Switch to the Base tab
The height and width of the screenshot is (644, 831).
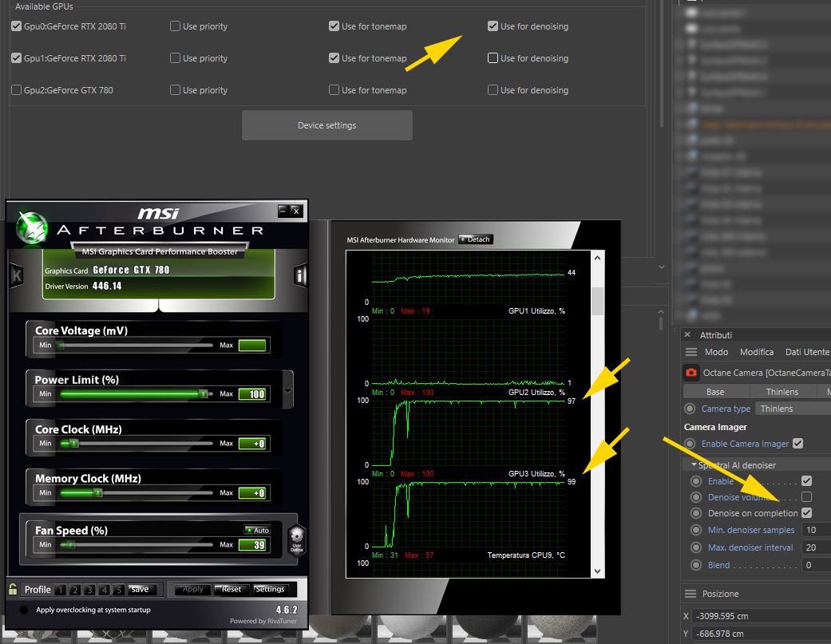(x=716, y=391)
